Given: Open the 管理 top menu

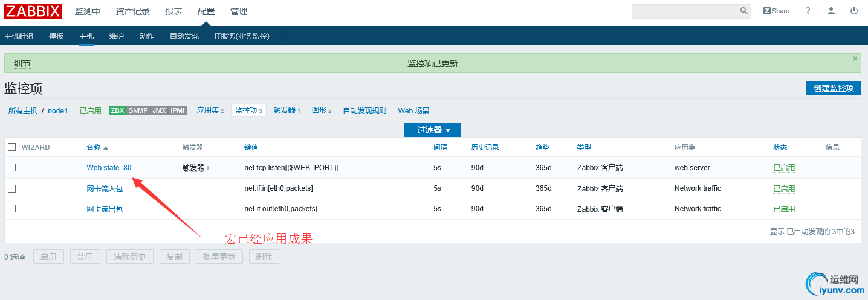Looking at the screenshot, I should (239, 11).
